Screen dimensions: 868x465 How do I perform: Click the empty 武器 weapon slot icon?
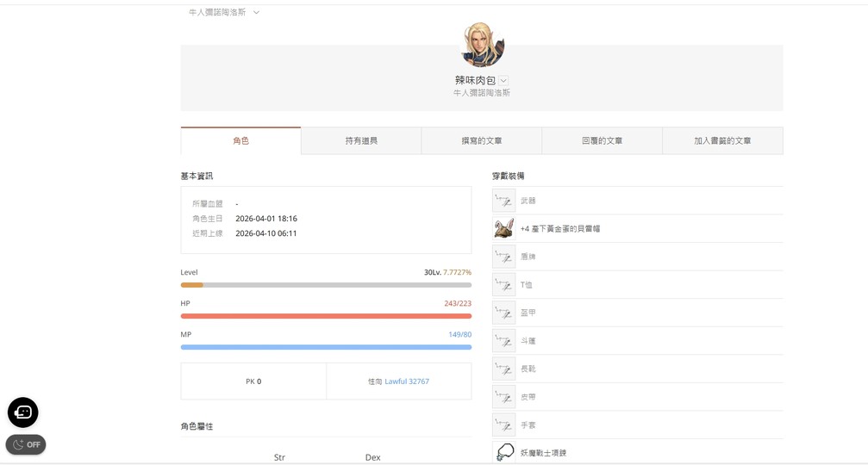(503, 201)
